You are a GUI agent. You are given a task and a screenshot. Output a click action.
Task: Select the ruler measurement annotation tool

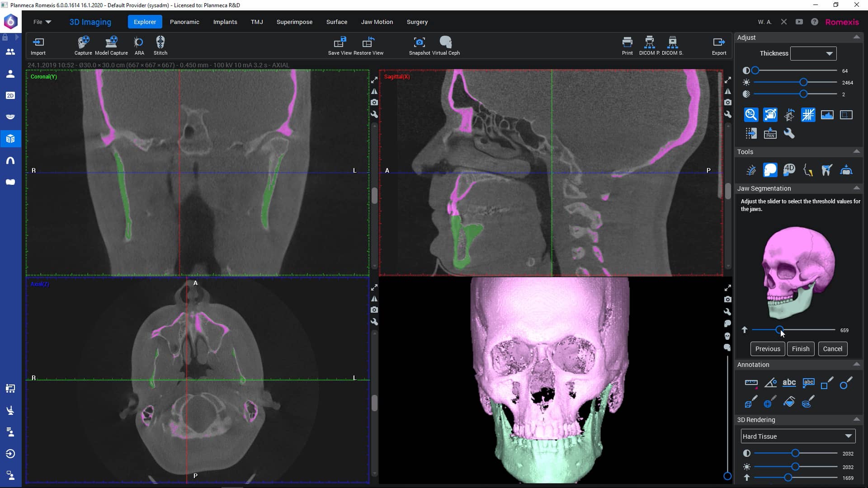tap(751, 382)
